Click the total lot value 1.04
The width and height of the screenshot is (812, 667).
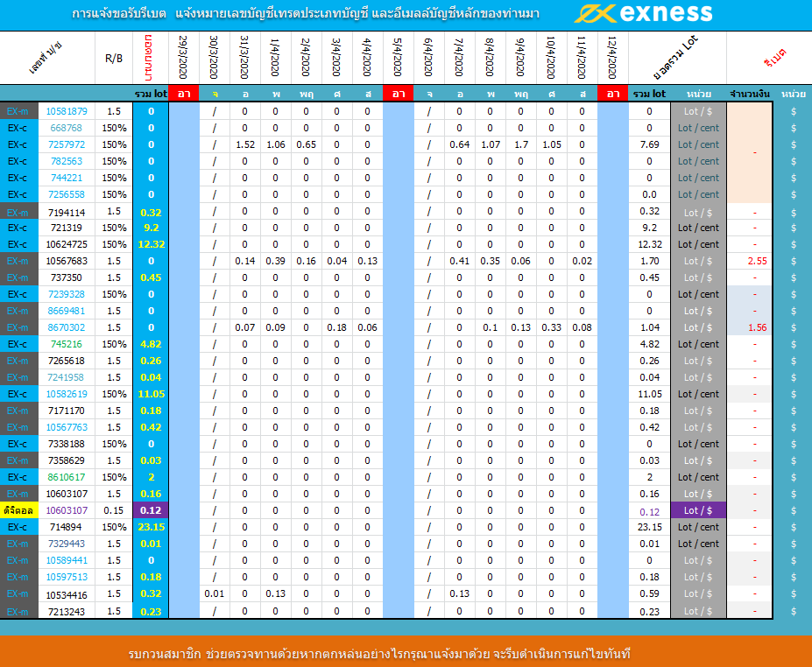(x=649, y=327)
